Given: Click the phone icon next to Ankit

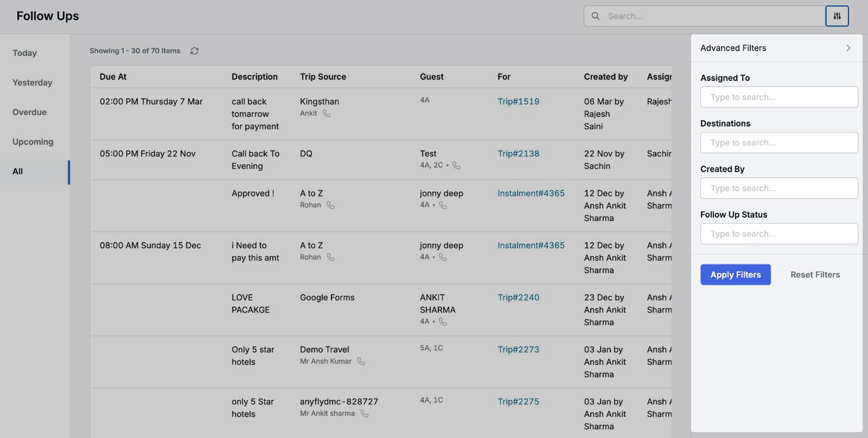Looking at the screenshot, I should [326, 113].
